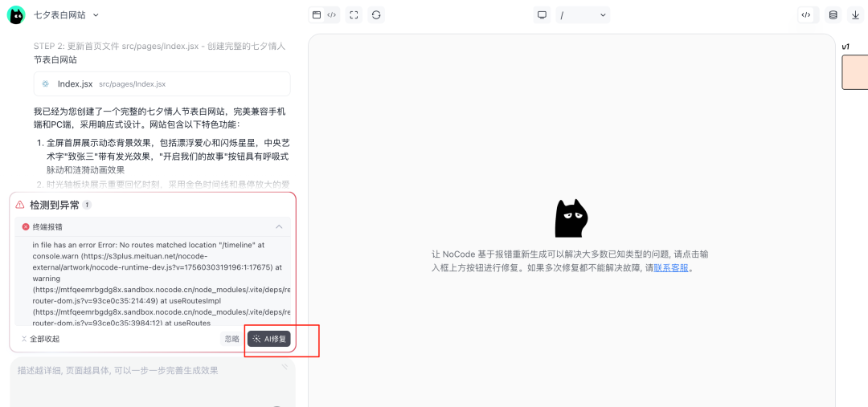Click the desktop device monitor icon
Screen dimensions: 868x407
pyautogui.click(x=542, y=15)
